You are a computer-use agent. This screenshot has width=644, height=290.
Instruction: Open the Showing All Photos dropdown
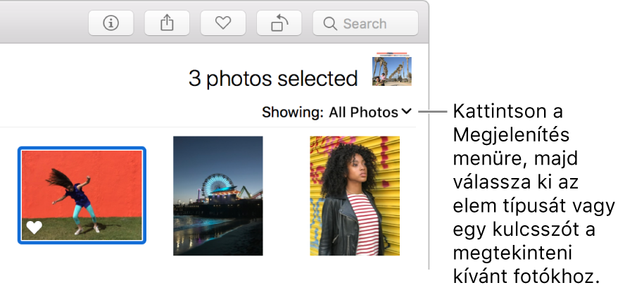click(x=336, y=112)
